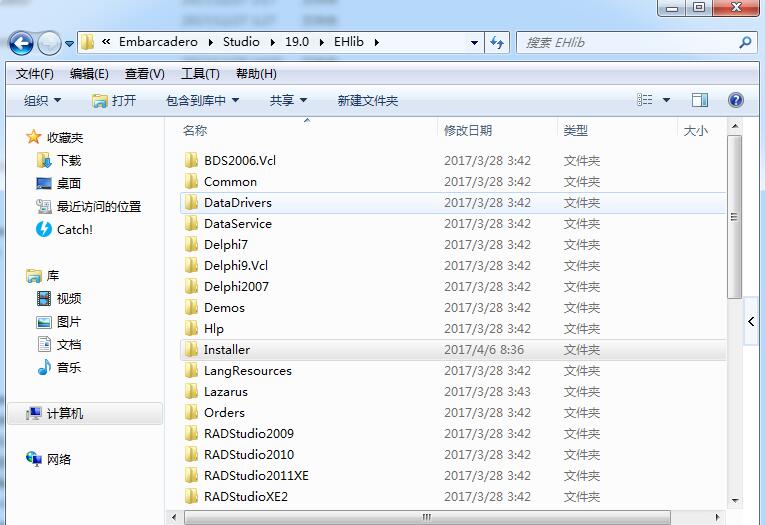Expand the arrow after Embarcadero in path
765x525 pixels.
tap(211, 42)
